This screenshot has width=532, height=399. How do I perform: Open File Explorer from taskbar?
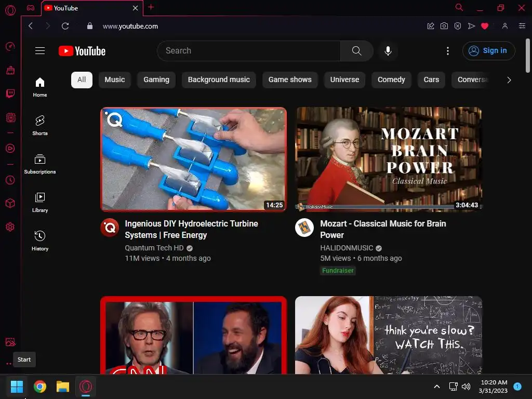click(63, 387)
